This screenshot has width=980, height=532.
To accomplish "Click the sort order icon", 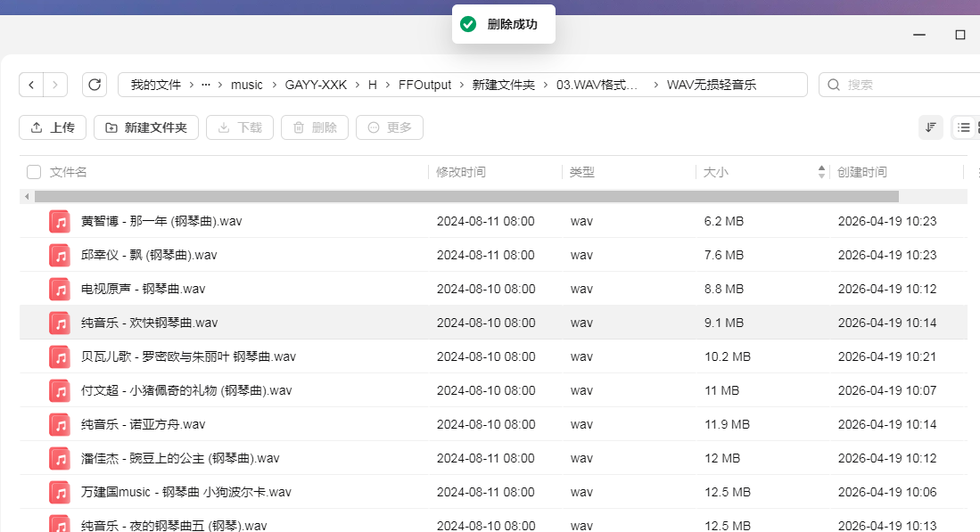I will (x=931, y=127).
